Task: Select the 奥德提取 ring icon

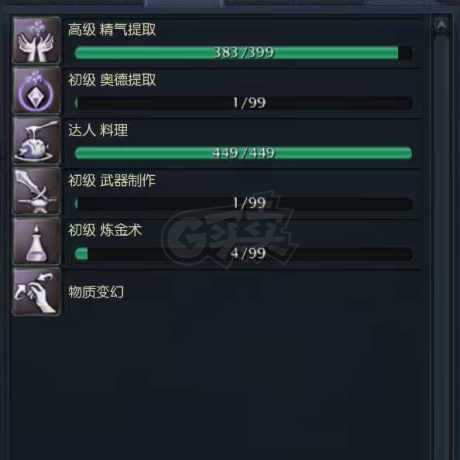Action: click(36, 91)
